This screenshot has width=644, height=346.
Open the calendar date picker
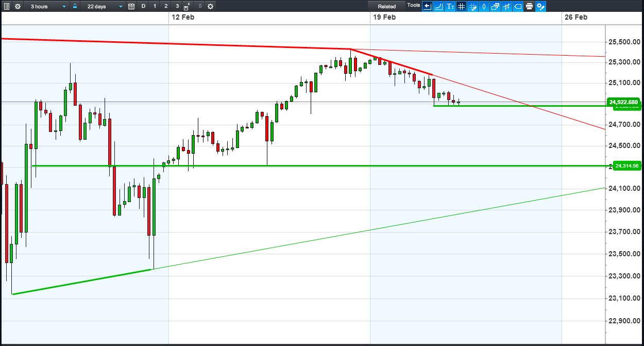click(131, 6)
